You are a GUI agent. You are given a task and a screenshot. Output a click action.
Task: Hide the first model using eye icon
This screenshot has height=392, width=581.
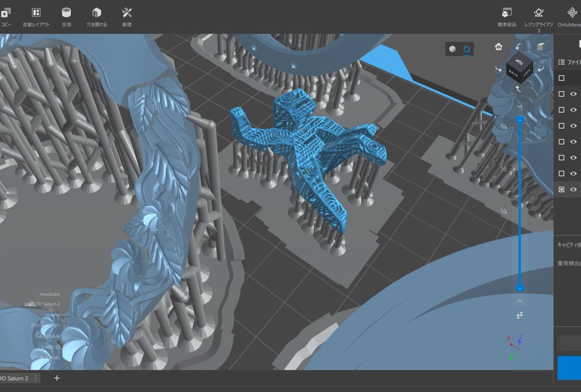[x=573, y=94]
